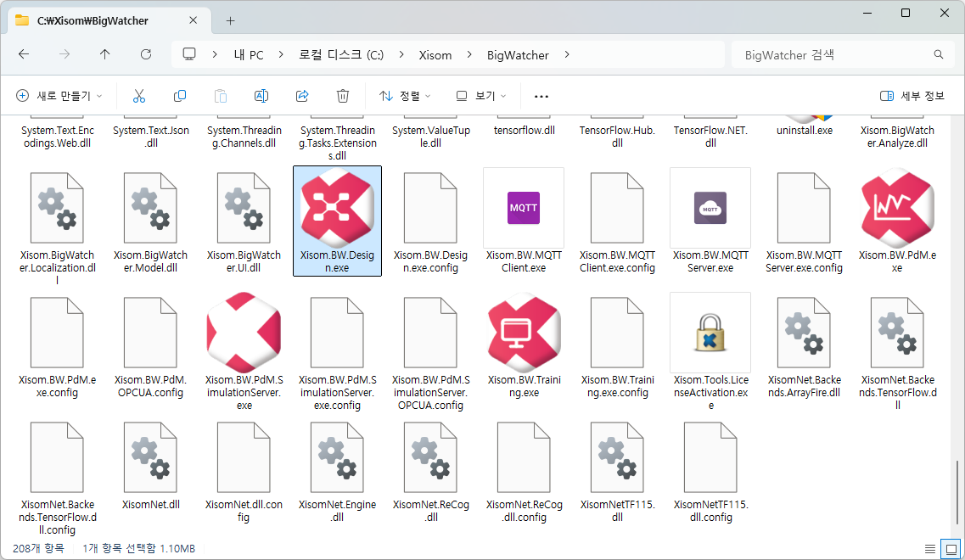Click the Paste clipboard icon

pos(221,96)
